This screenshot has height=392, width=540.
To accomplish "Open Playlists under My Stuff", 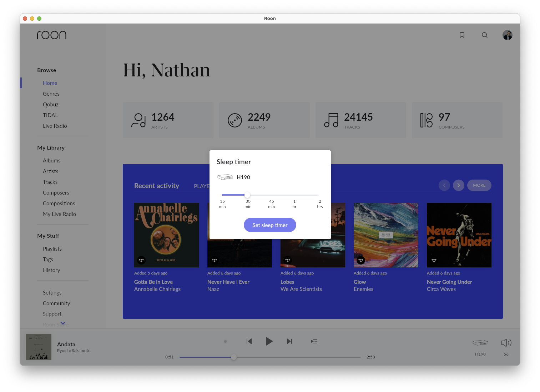I will tap(52, 248).
